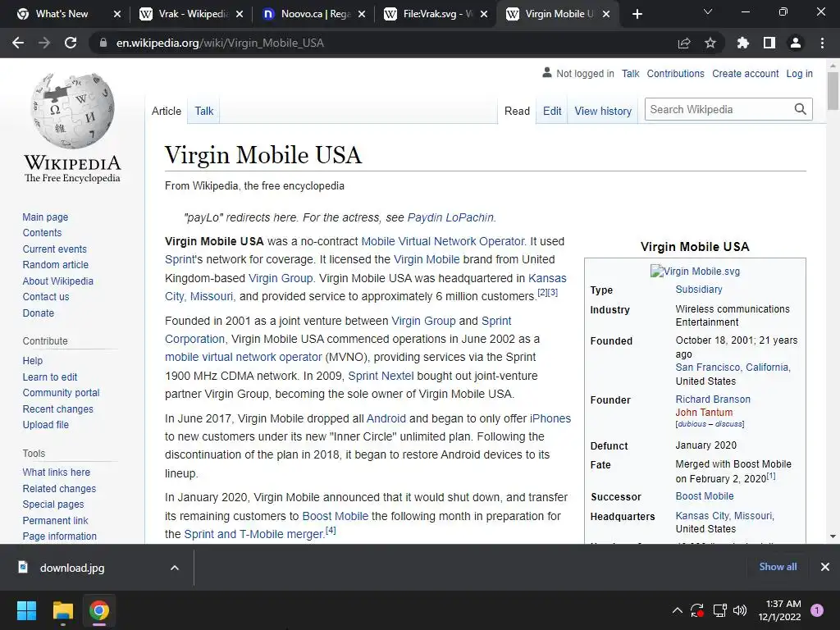Open the Windows Start button
This screenshot has height=630, width=840.
point(26,610)
